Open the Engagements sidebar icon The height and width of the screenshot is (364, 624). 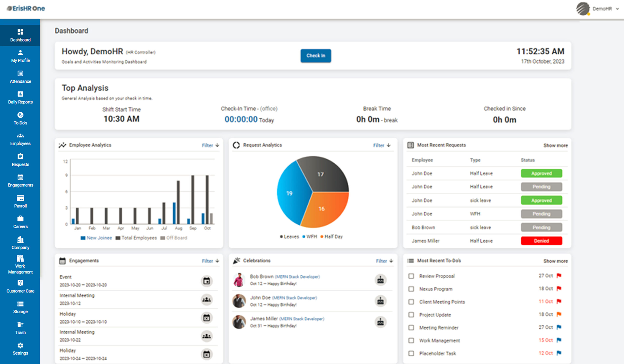click(x=20, y=180)
